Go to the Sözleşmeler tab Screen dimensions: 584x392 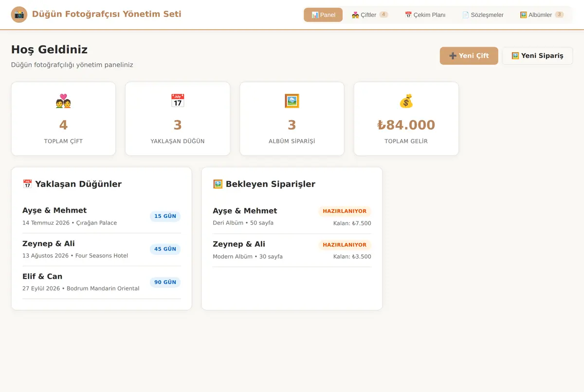point(483,15)
